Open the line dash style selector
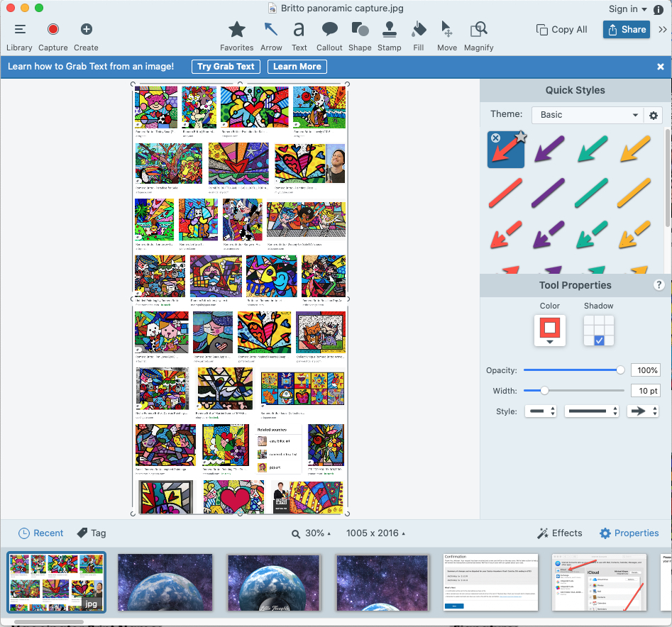The image size is (672, 627). click(592, 411)
